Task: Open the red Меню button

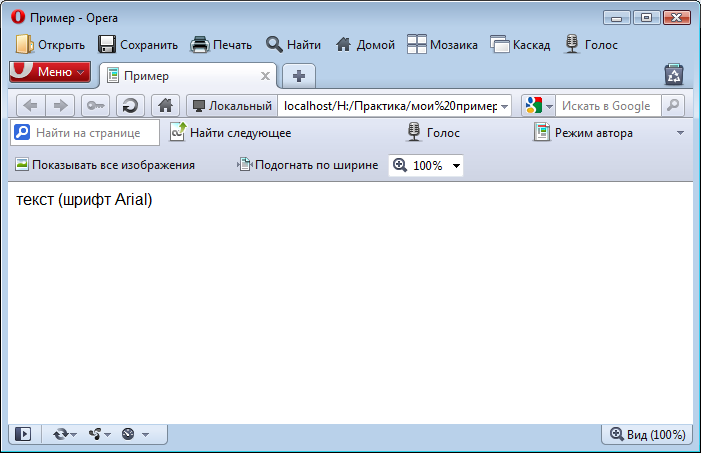Action: tap(50, 72)
